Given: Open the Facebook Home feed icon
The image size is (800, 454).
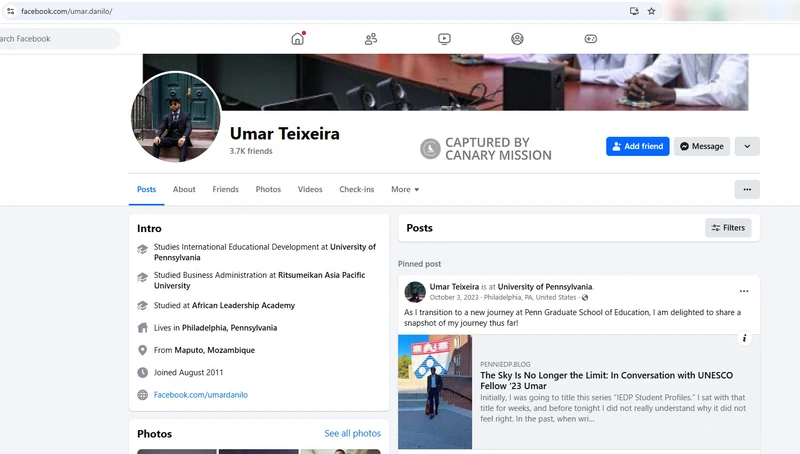Looking at the screenshot, I should coord(297,39).
